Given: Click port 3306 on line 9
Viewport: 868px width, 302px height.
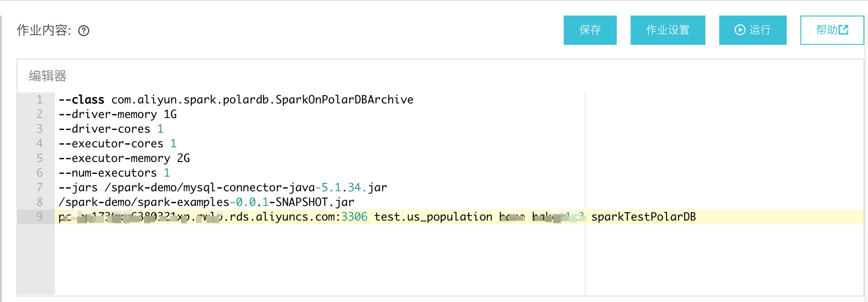Looking at the screenshot, I should coord(355,217).
